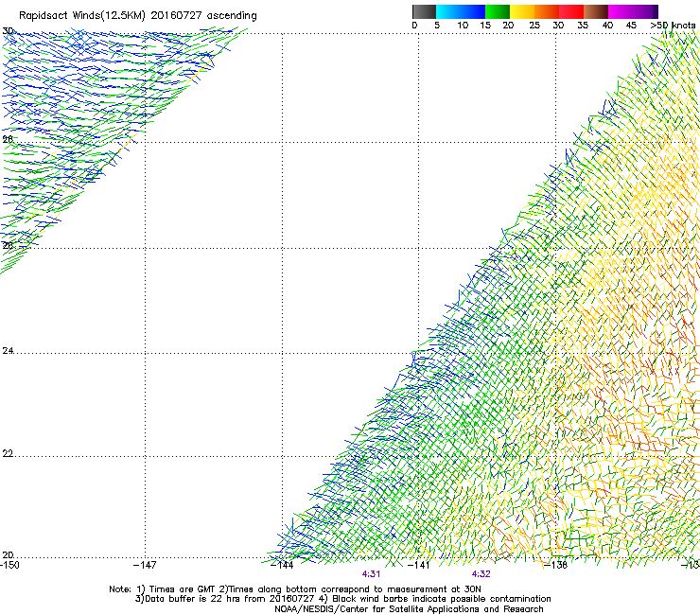
Task: Click the '5' legend scale label
Action: [437, 26]
